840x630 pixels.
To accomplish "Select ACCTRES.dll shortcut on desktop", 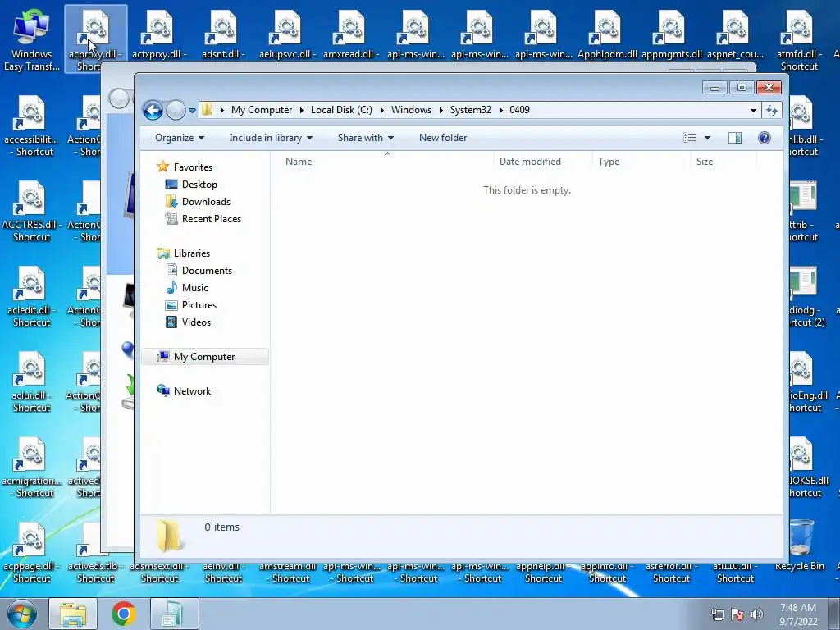I will pyautogui.click(x=31, y=211).
